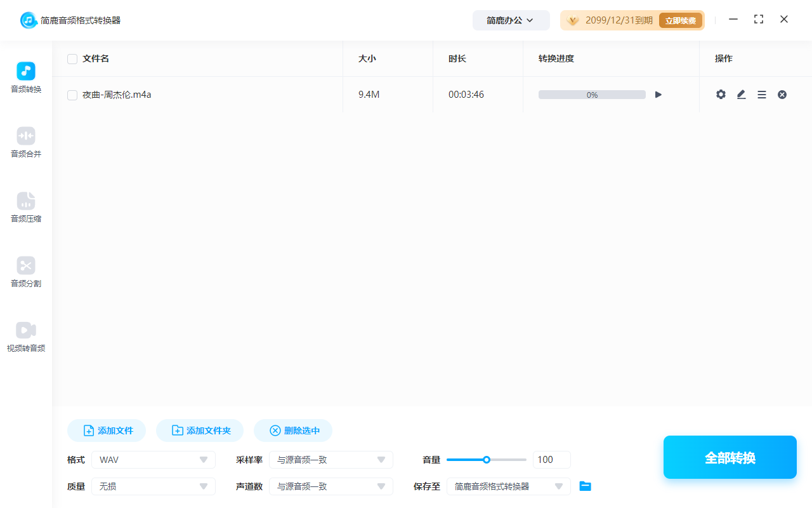This screenshot has width=812, height=508.
Task: Click the 全部转换 convert button
Action: [x=730, y=457]
